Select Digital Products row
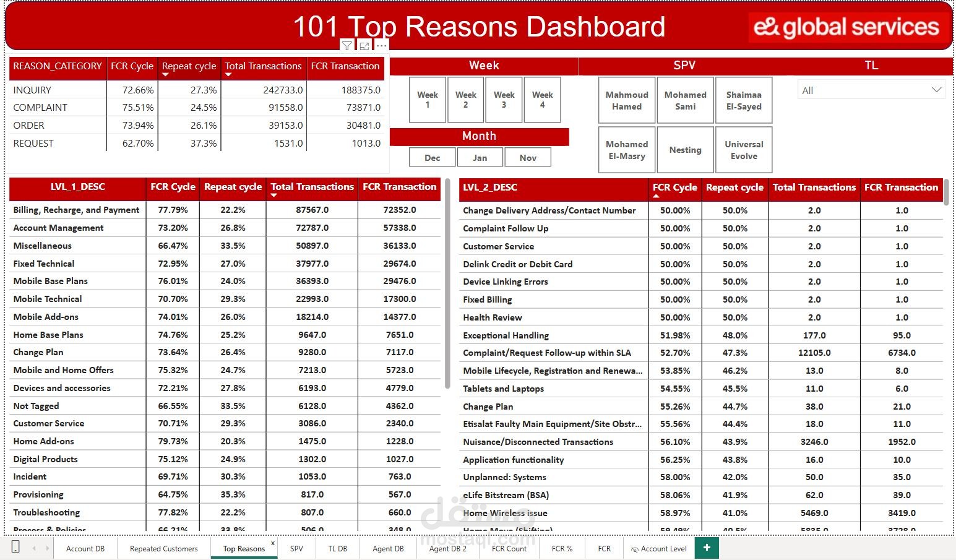This screenshot has width=956, height=560. coord(225,459)
